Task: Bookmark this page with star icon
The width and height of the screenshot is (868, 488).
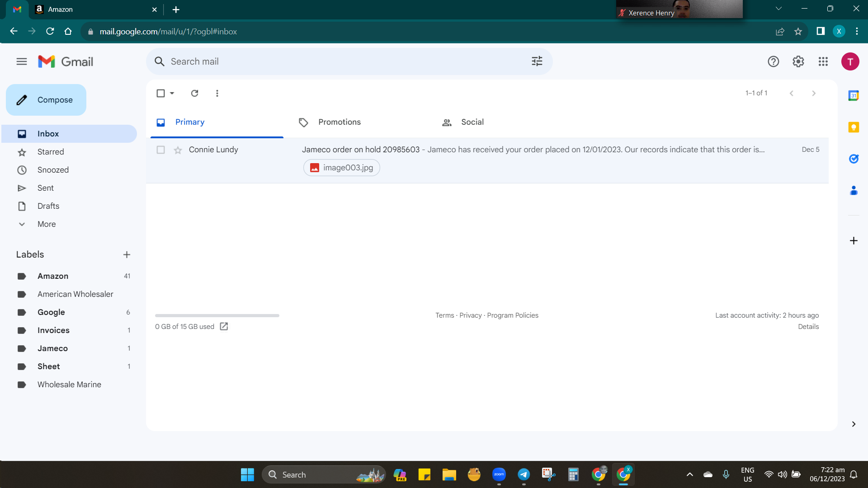Action: point(798,31)
